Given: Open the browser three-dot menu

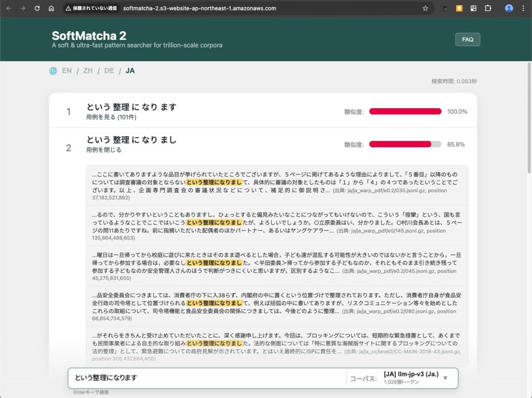Looking at the screenshot, I should click(523, 8).
